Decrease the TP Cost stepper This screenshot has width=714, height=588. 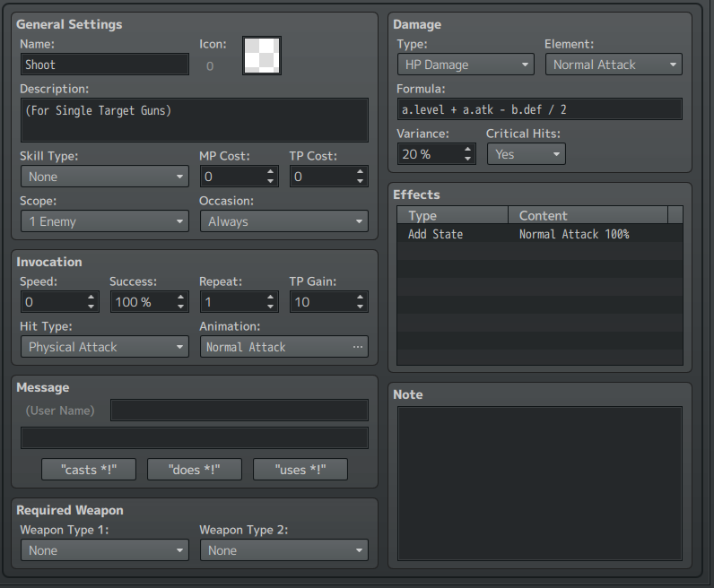click(x=361, y=182)
